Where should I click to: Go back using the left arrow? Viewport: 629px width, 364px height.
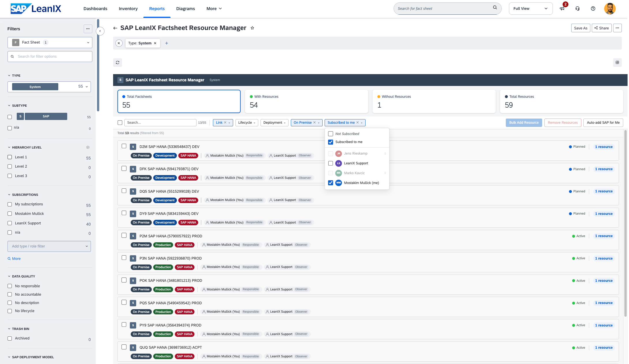click(x=115, y=28)
